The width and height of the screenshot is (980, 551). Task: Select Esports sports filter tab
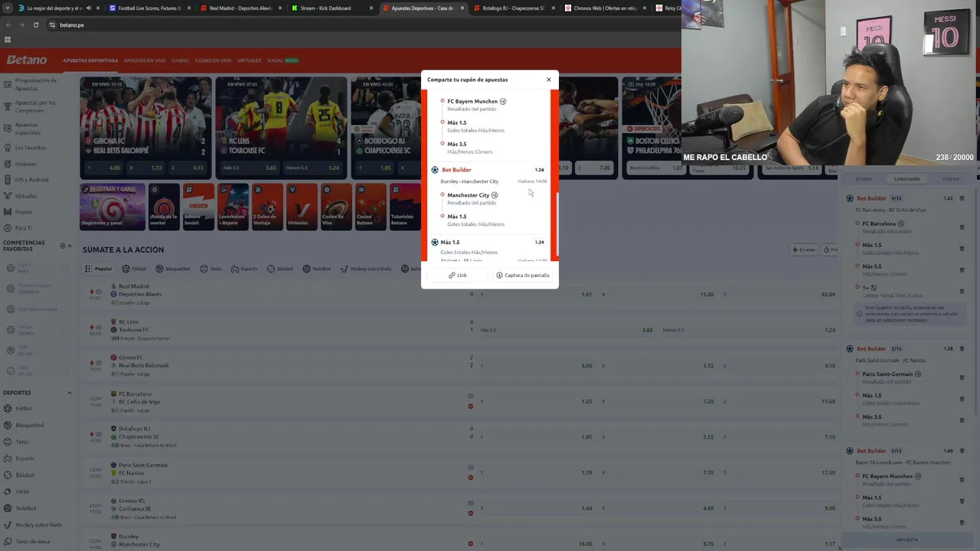click(x=244, y=269)
